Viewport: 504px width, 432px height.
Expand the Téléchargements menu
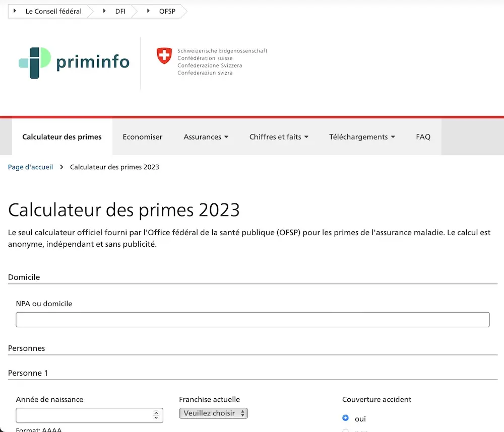pos(362,137)
